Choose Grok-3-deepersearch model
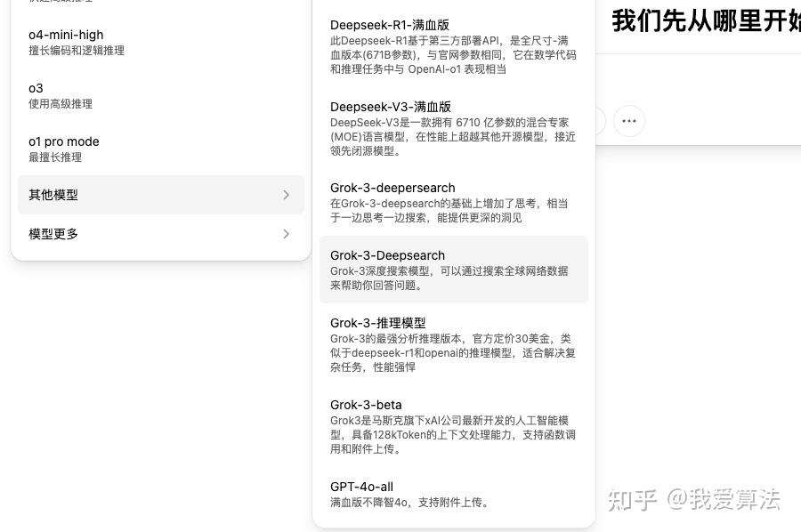Screen dimensions: 801x532 click(454, 202)
